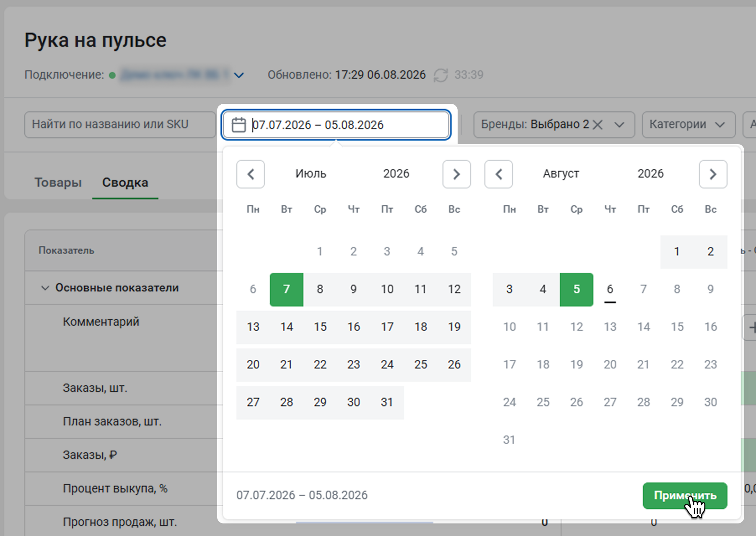Click the date range input field
756x536 pixels.
pos(336,125)
